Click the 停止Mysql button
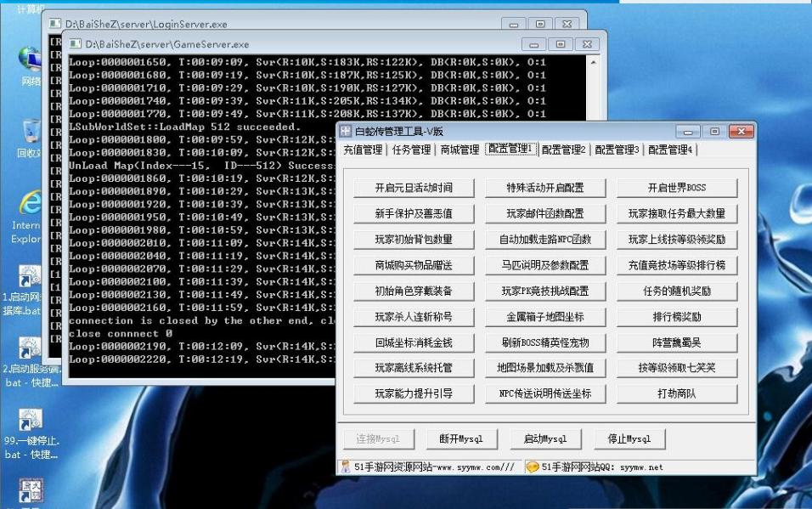Viewport: 812px width, 509px height. (x=629, y=439)
